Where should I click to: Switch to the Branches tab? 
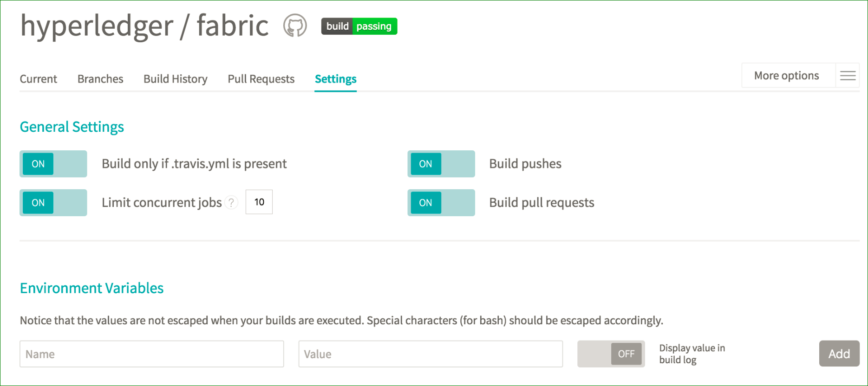pyautogui.click(x=100, y=79)
